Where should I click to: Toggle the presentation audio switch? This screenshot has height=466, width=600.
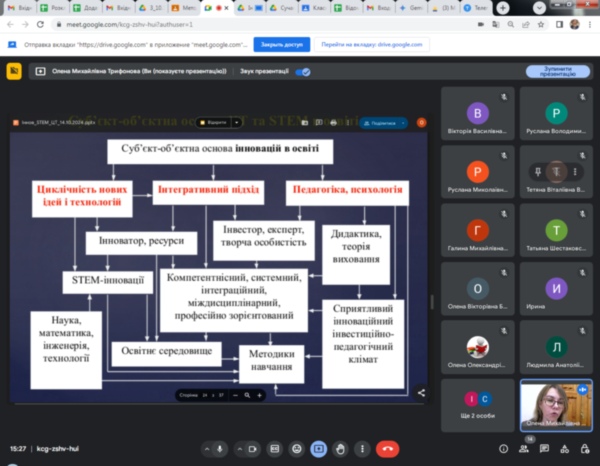[x=302, y=72]
